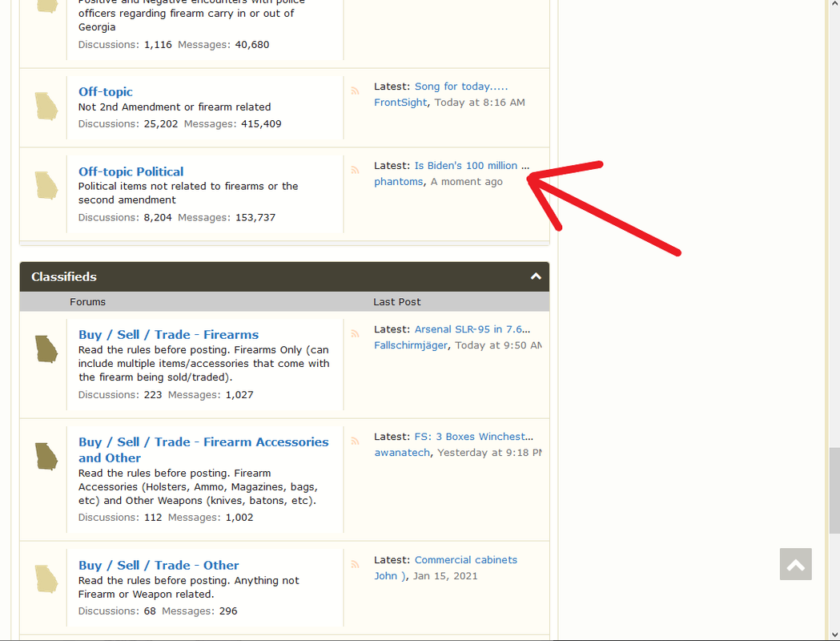
Task: Click the timestamp 'Today at 8:16 AM'
Action: click(480, 103)
